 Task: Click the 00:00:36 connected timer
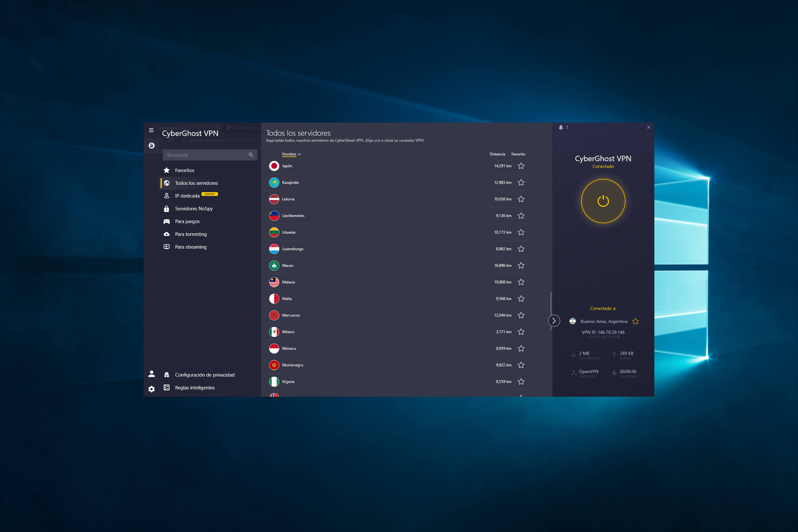[628, 372]
